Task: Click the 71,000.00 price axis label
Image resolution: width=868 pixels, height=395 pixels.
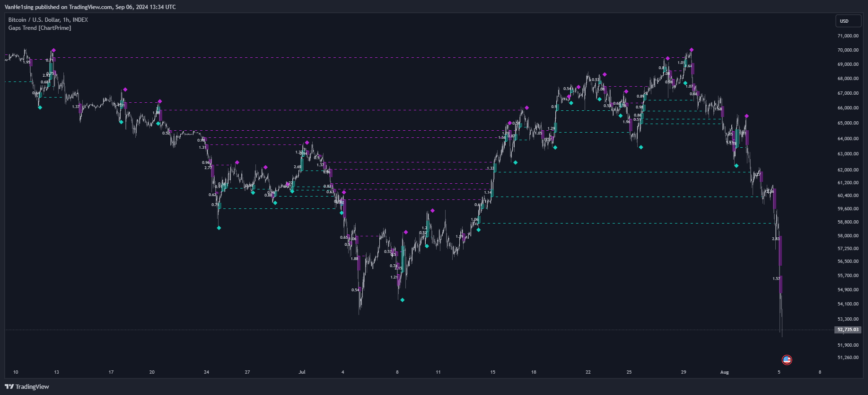Action: (x=848, y=36)
